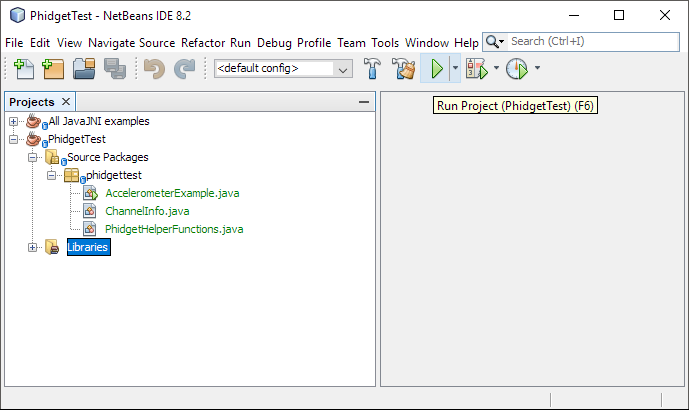Select PhidgetHelperFunctions.java in tree
This screenshot has width=689, height=410.
(x=174, y=229)
